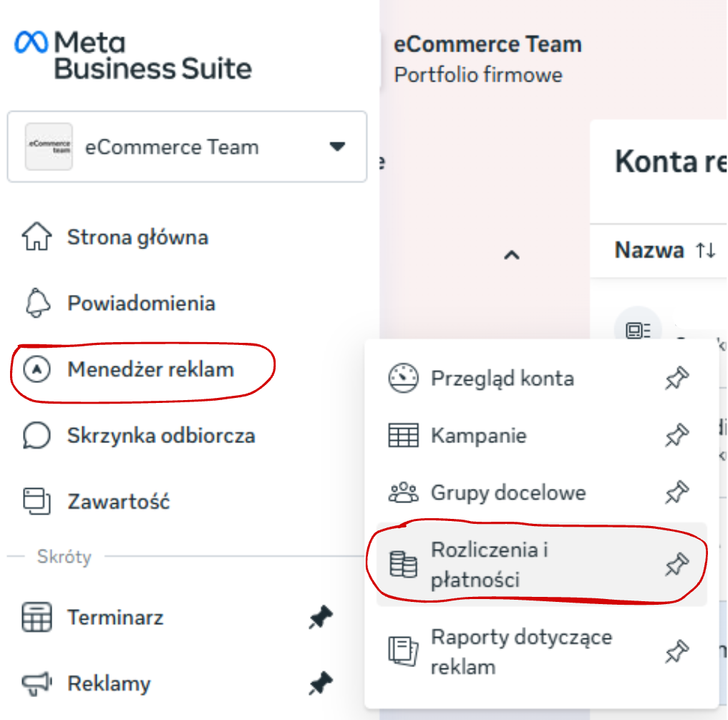Click the Grupy docelowe people icon
This screenshot has width=728, height=720.
coord(405,492)
